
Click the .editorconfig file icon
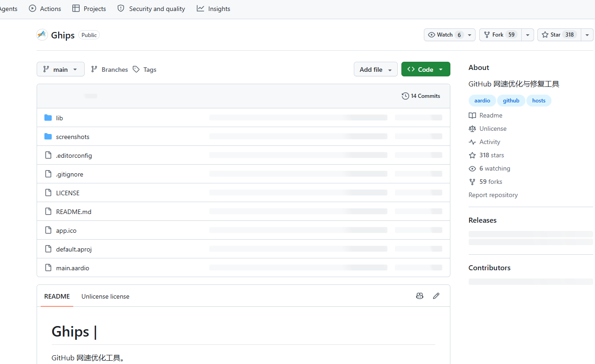(48, 155)
